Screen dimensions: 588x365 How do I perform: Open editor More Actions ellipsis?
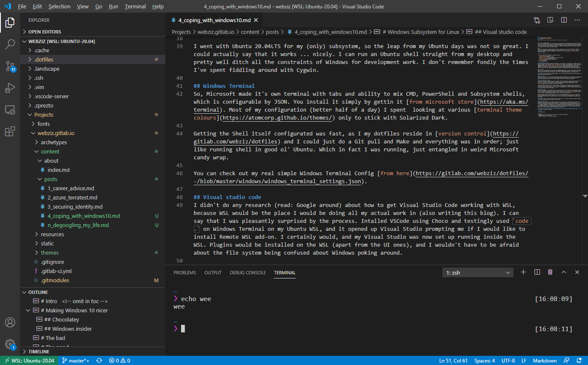click(577, 20)
